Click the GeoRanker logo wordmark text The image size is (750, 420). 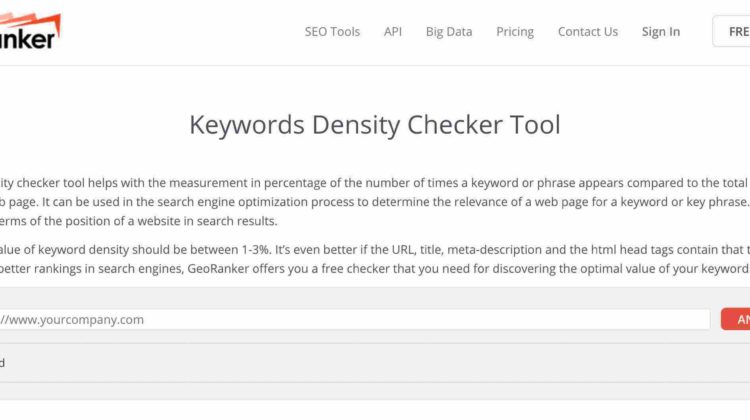pos(28,38)
